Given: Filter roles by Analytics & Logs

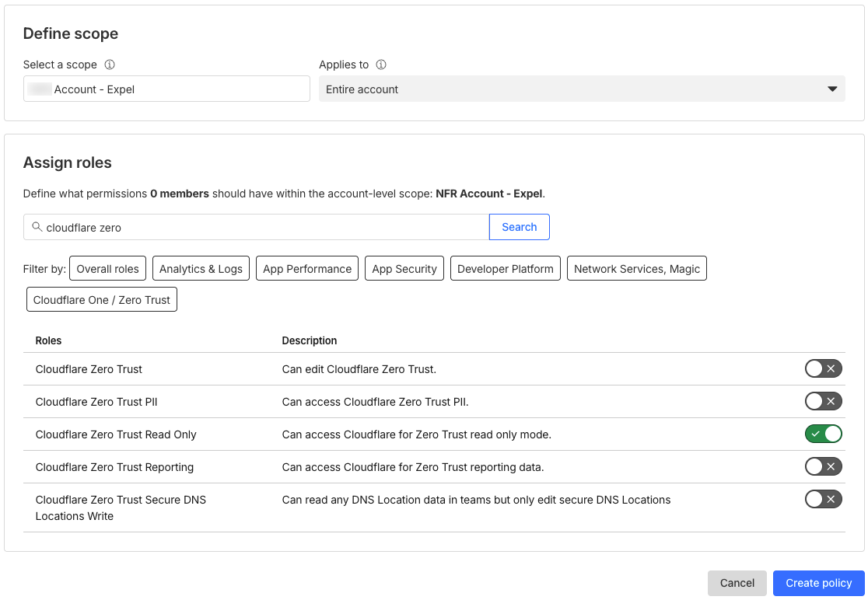Looking at the screenshot, I should coord(201,269).
